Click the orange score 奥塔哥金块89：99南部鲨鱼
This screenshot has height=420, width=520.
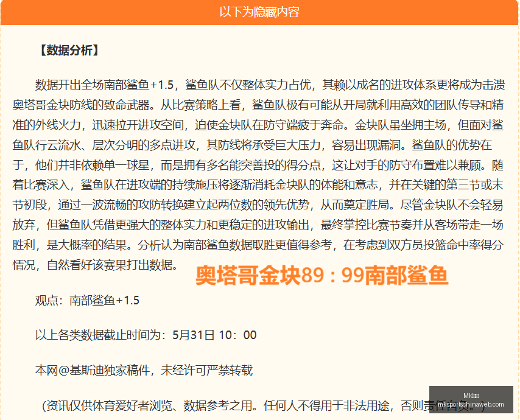321,276
